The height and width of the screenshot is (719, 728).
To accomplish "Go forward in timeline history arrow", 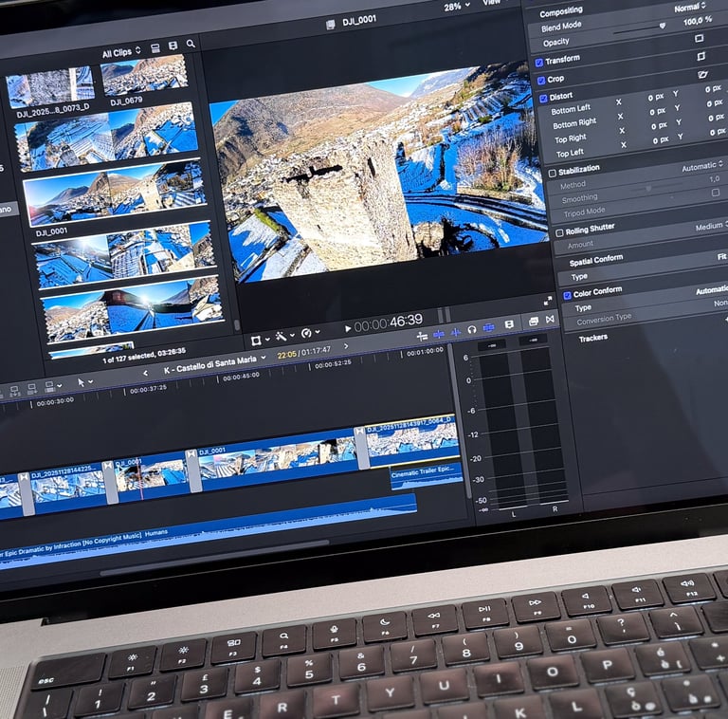I will [346, 346].
